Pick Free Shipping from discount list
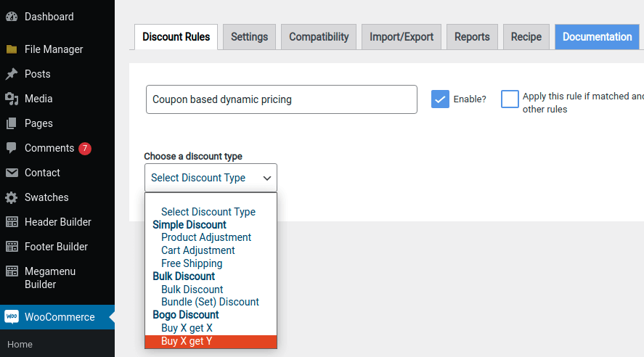644x357 pixels. (192, 263)
